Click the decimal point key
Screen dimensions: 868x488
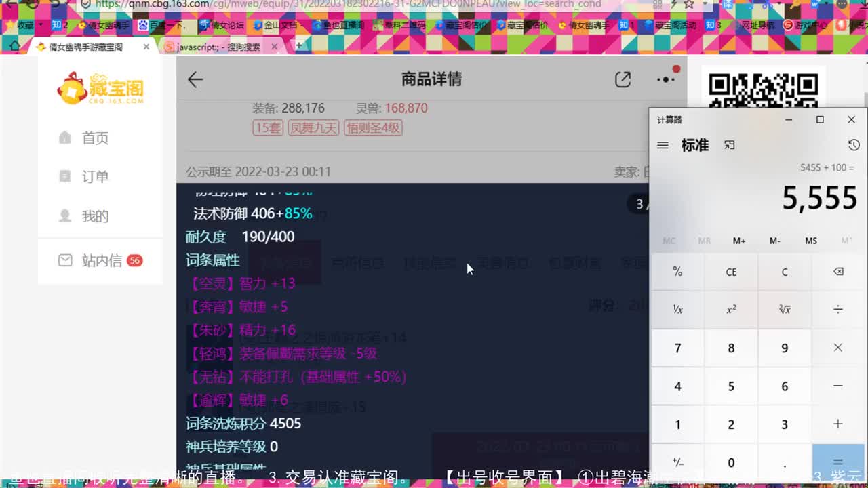[785, 462]
